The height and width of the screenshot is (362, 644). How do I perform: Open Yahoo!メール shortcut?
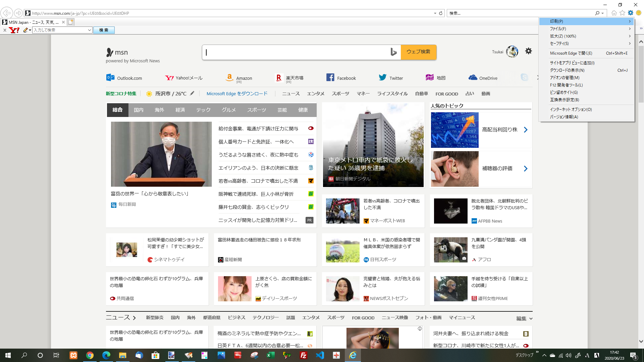(184, 78)
